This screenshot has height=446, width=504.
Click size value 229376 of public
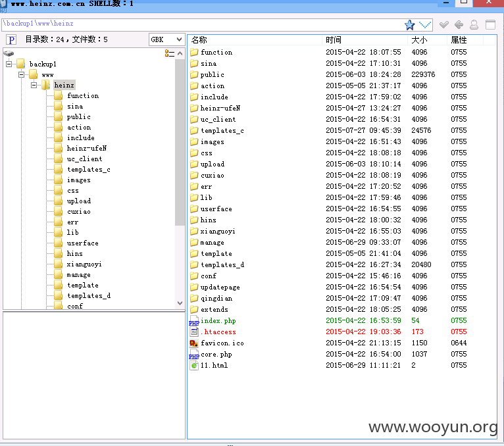pos(423,74)
